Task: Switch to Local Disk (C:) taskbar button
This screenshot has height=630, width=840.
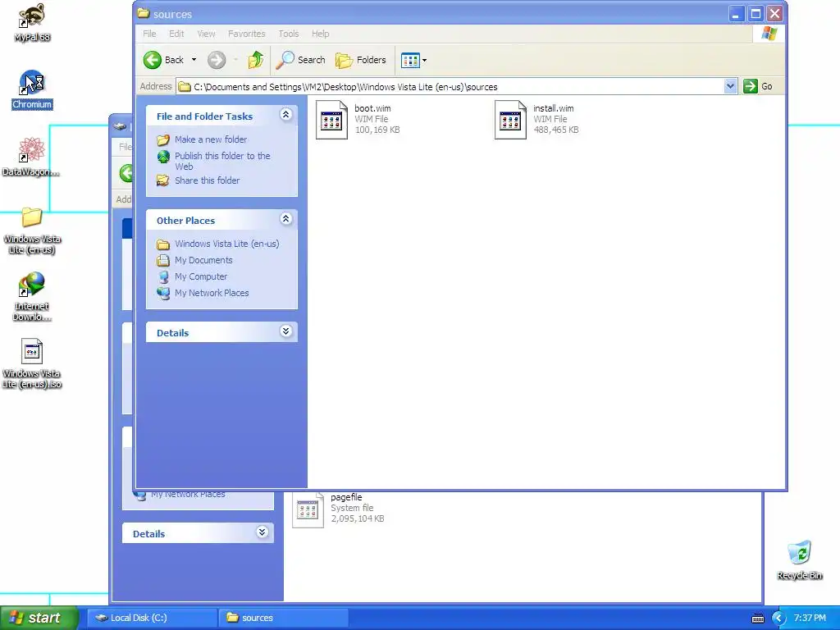Action: coord(152,619)
